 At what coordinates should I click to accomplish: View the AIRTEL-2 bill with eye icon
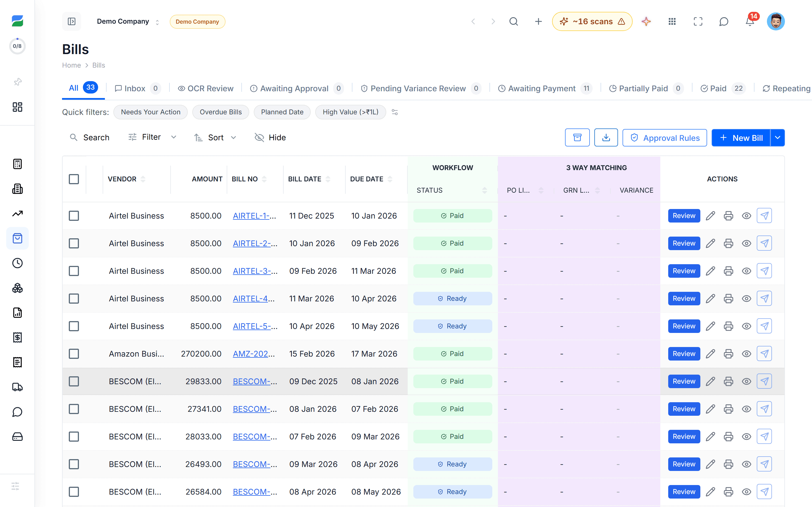[x=747, y=243]
